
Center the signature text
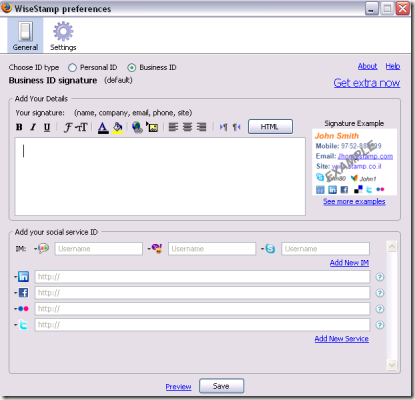point(187,127)
